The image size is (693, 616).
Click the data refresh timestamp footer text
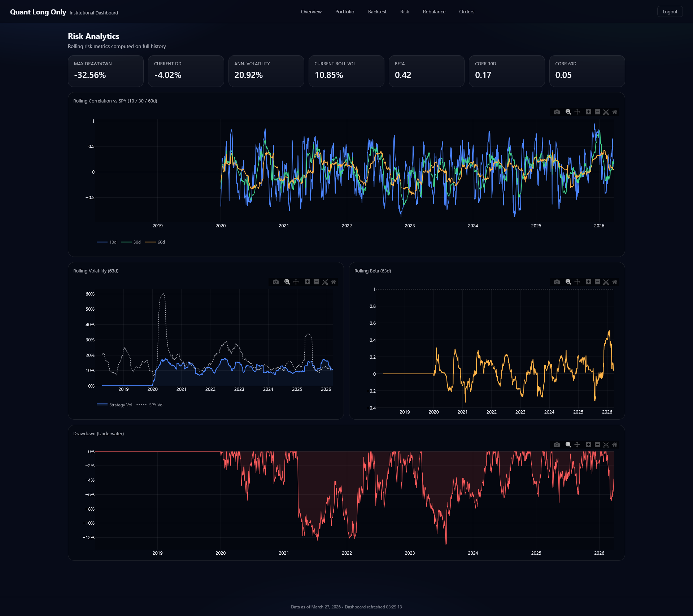pyautogui.click(x=346, y=607)
